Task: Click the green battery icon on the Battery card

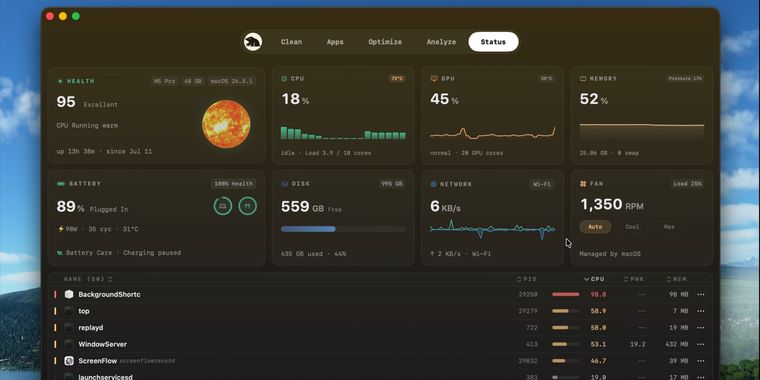Action: pos(61,184)
